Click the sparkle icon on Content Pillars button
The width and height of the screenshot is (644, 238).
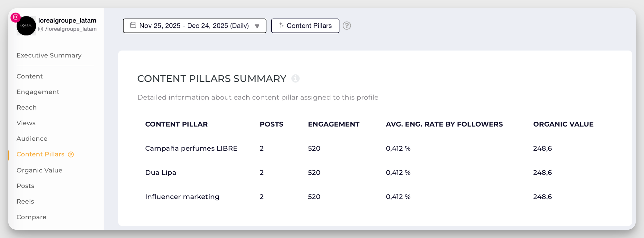coord(281,25)
